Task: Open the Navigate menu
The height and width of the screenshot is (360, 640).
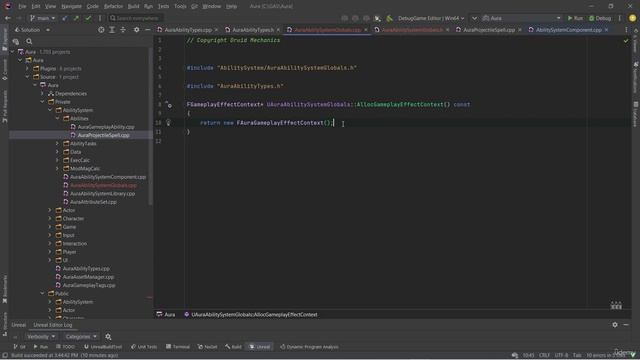Action: pos(71,7)
